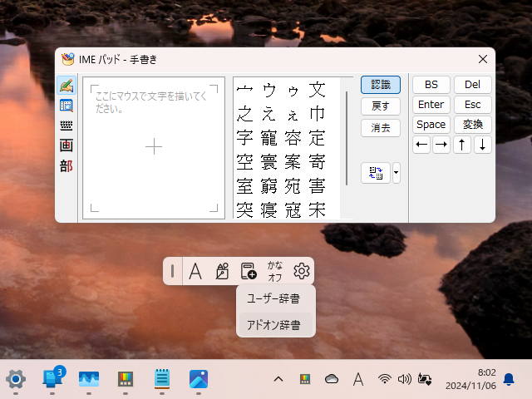This screenshot has width=532, height=399.
Task: Open IME Pad from the IME toolbar
Action: (x=222, y=271)
